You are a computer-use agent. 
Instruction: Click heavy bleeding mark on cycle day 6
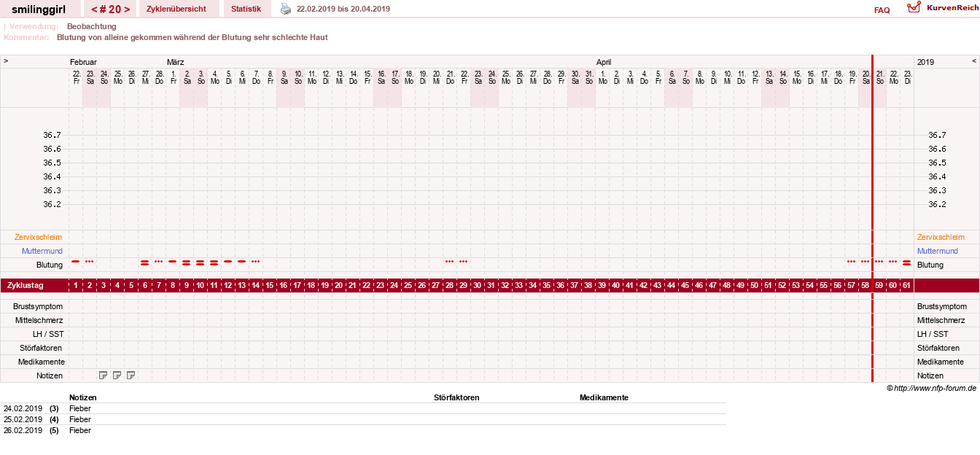click(145, 262)
